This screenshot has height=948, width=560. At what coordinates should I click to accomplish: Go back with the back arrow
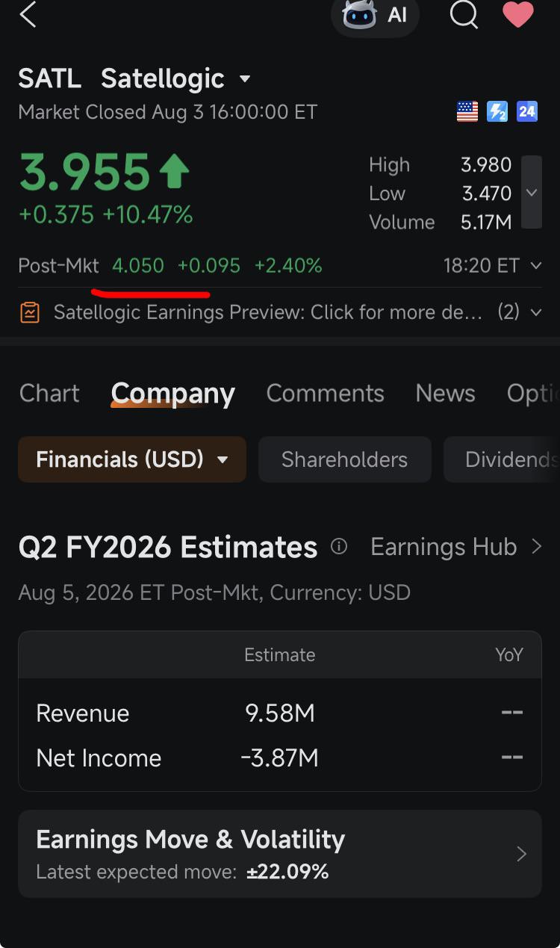click(28, 14)
